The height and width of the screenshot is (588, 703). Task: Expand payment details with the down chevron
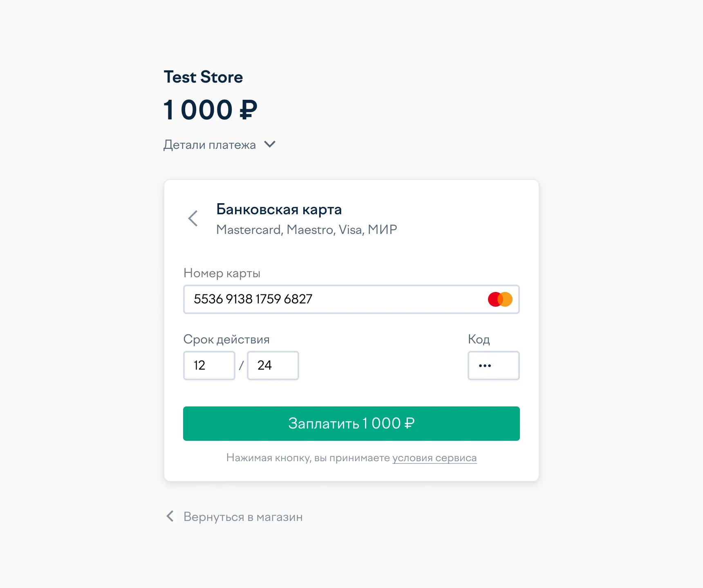tap(270, 144)
